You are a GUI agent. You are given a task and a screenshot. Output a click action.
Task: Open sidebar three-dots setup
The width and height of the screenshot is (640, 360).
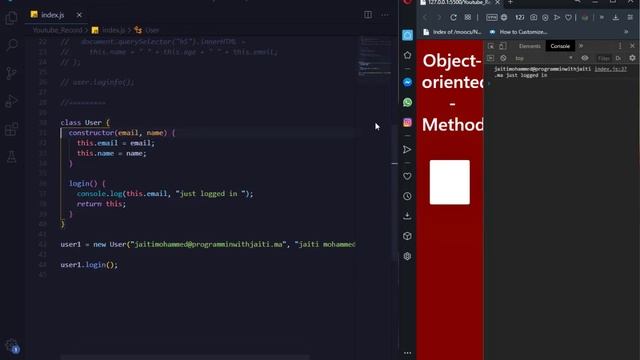[407, 353]
